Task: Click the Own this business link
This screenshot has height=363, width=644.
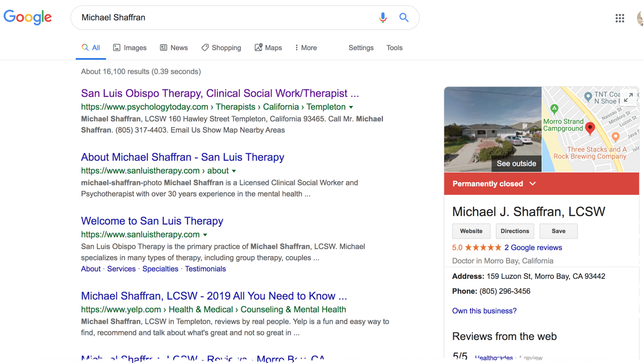Action: [484, 311]
